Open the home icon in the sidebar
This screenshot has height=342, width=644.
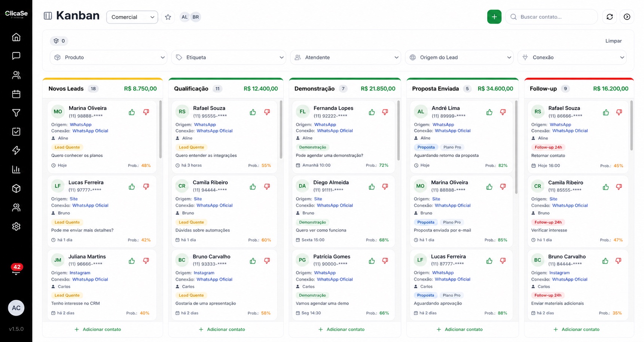[x=16, y=37]
